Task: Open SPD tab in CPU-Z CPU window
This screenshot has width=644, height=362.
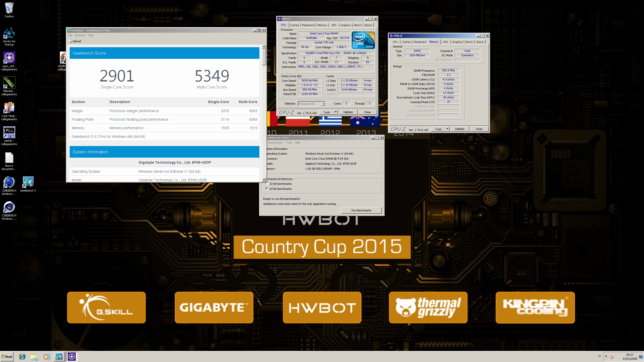Action: [334, 25]
